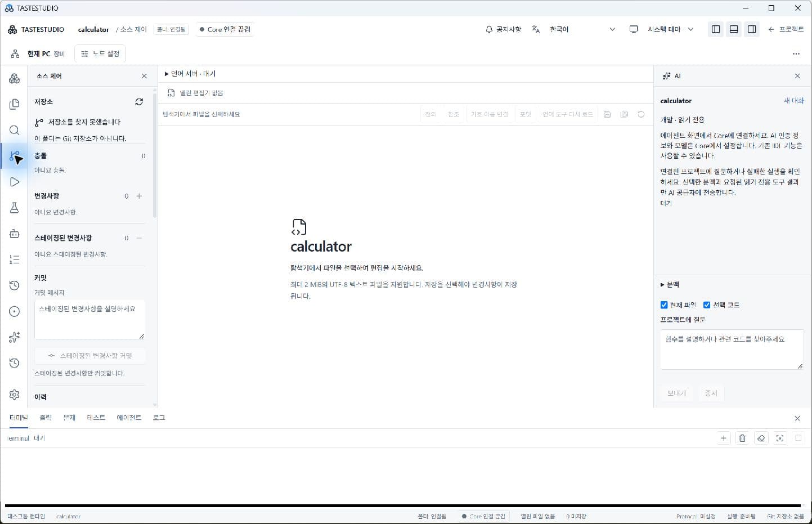Focus the AI prompt text area

pyautogui.click(x=732, y=350)
